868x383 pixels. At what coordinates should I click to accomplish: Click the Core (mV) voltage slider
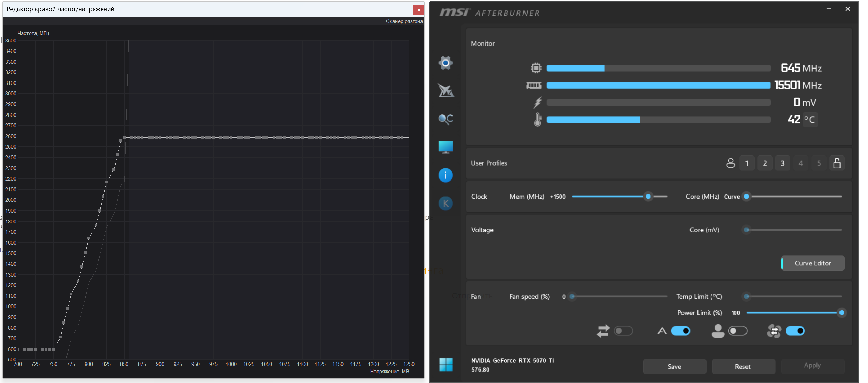794,230
